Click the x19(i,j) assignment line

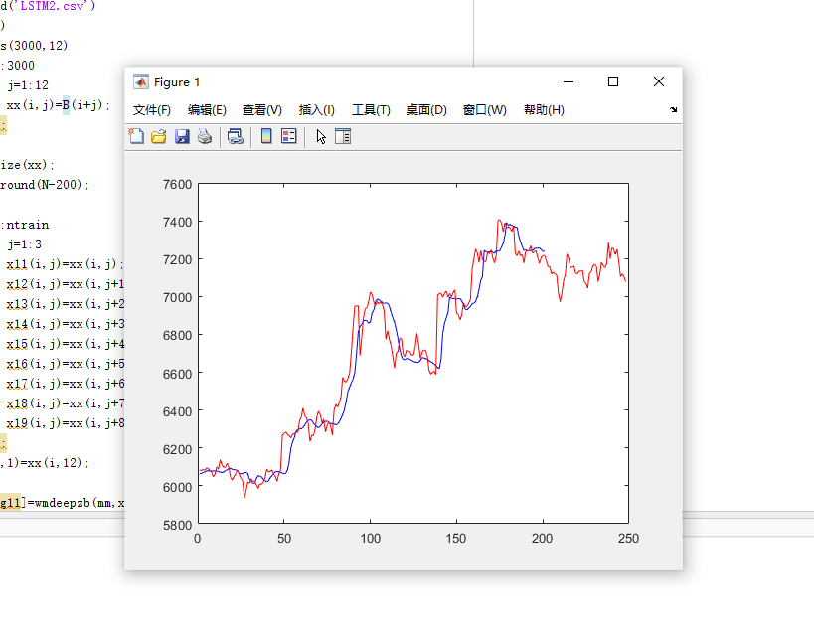pyautogui.click(x=66, y=423)
